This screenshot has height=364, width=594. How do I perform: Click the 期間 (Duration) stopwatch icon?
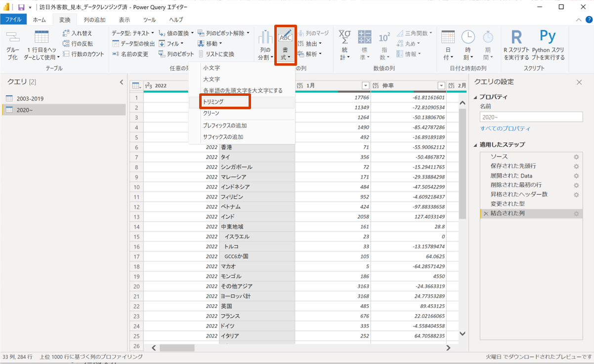pos(488,37)
